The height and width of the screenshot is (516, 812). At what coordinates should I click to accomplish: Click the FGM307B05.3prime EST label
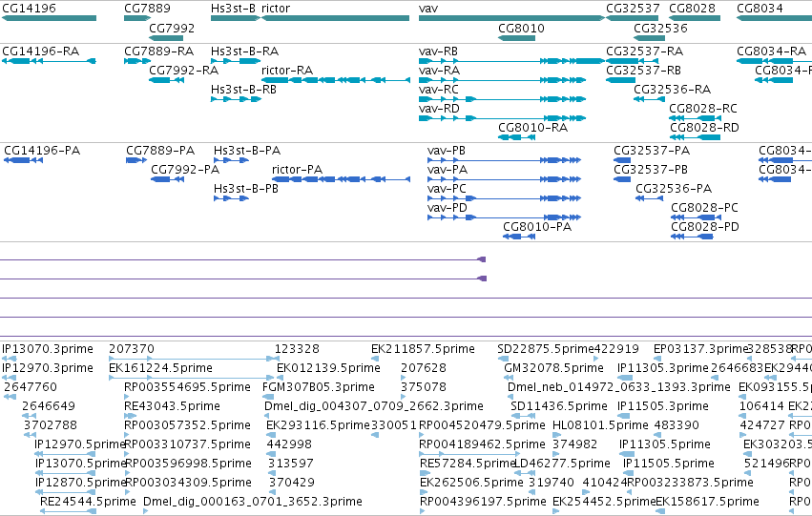click(x=319, y=387)
